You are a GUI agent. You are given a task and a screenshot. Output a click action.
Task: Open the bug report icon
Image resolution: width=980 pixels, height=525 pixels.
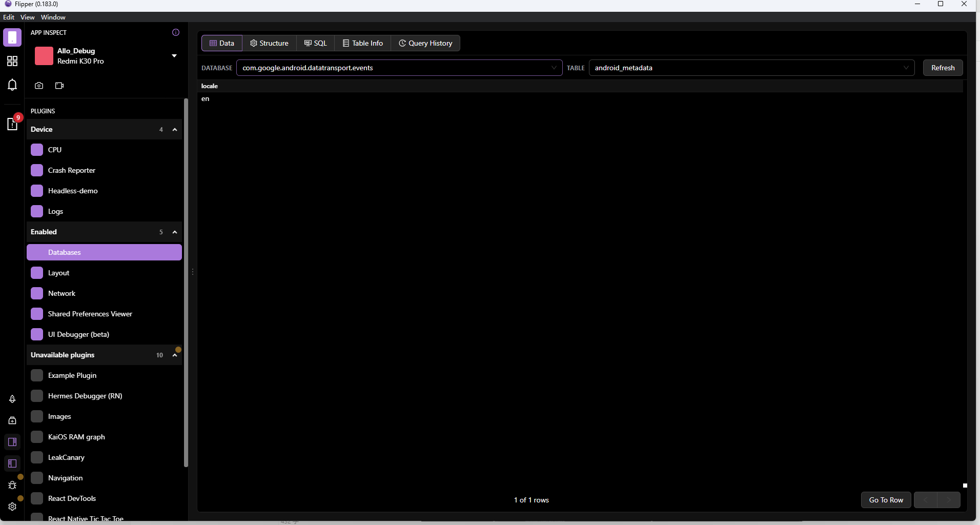(x=12, y=485)
